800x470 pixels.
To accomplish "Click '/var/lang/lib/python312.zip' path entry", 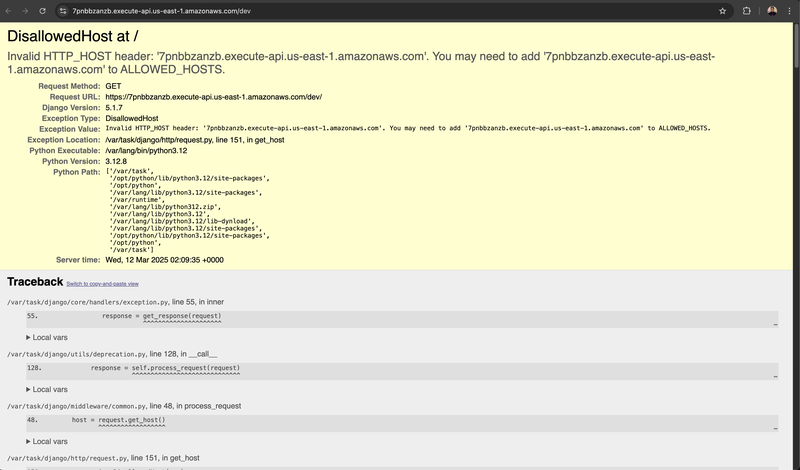I will pyautogui.click(x=165, y=207).
